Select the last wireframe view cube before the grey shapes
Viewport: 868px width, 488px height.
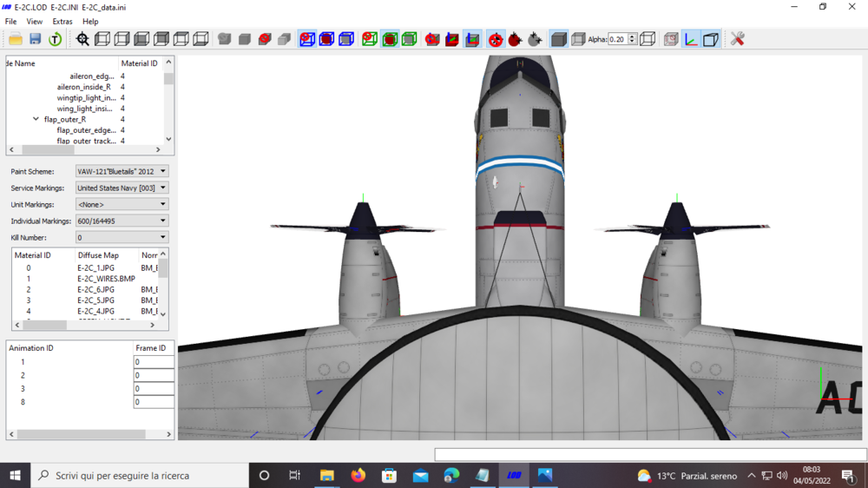(201, 39)
